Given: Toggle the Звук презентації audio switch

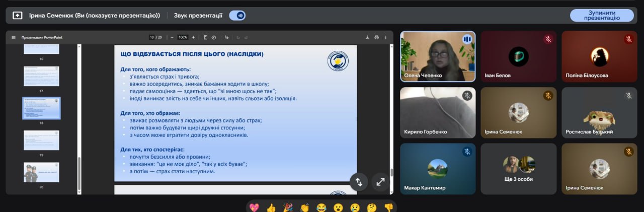Looking at the screenshot, I should pos(237,15).
